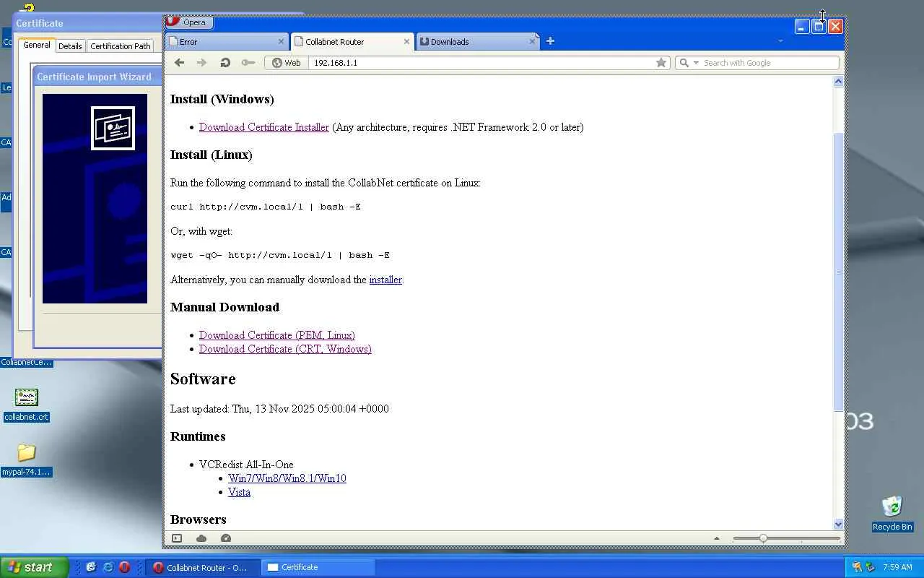This screenshot has height=578, width=924.
Task: Launch Opera from Quick Launch
Action: coord(124,567)
